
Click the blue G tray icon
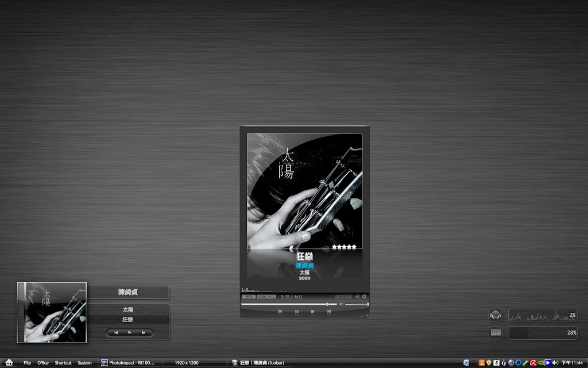click(519, 363)
